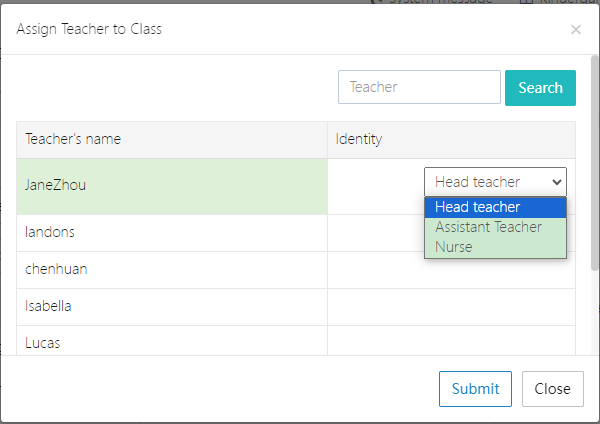The height and width of the screenshot is (424, 600).
Task: Select the Lucas teacher row
Action: tap(171, 342)
